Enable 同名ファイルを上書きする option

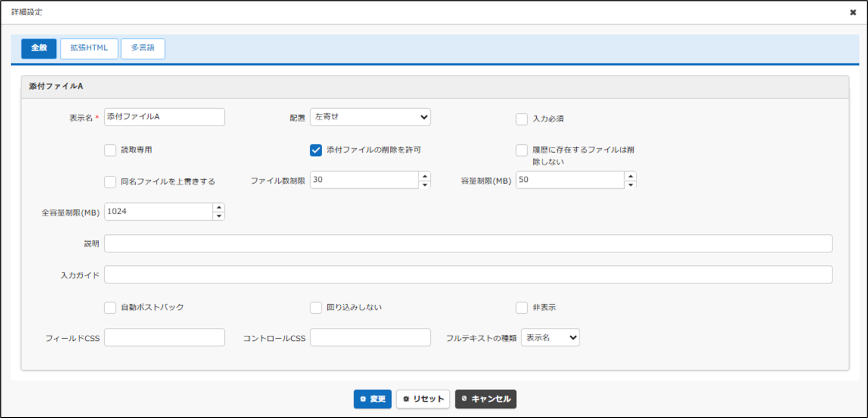tap(110, 181)
